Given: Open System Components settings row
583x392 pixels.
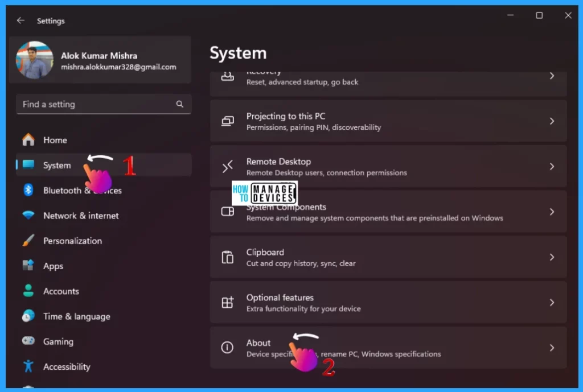Looking at the screenshot, I should 387,212.
